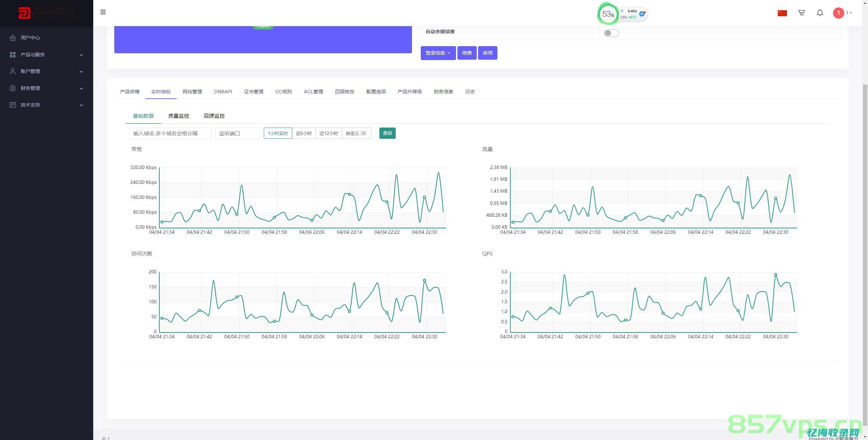Image resolution: width=868 pixels, height=440 pixels.
Task: Click the 续费 renew button
Action: [x=467, y=53]
